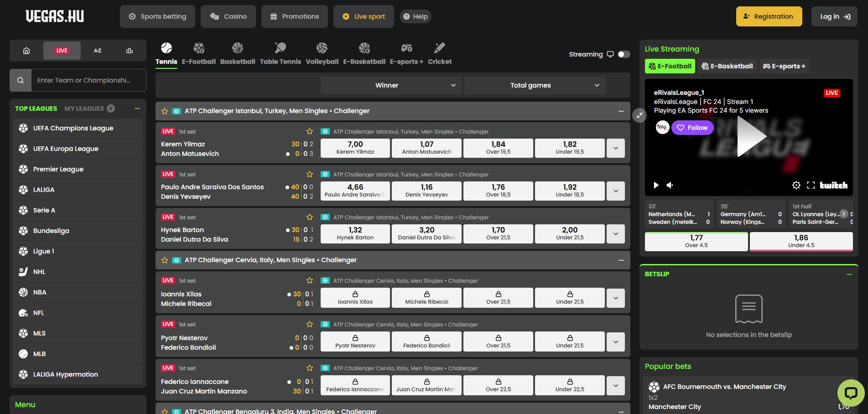Open the NBA league link
The image size is (868, 414).
click(78, 292)
